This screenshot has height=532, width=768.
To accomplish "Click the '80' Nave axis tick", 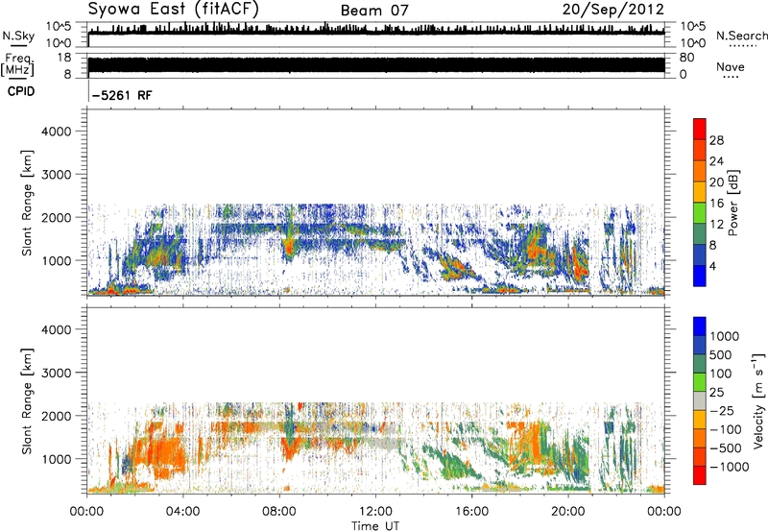I will (x=686, y=58).
